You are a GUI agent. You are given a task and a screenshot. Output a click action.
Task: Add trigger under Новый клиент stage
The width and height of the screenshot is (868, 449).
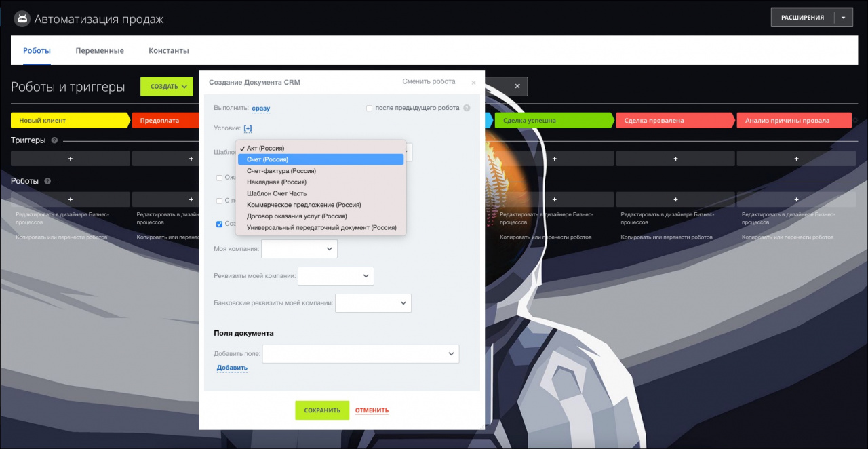pos(71,158)
